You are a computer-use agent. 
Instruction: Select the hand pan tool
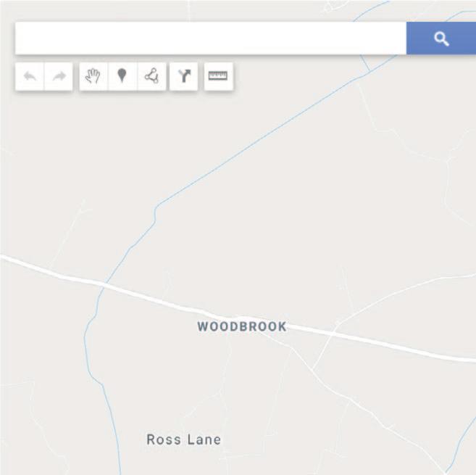click(93, 76)
